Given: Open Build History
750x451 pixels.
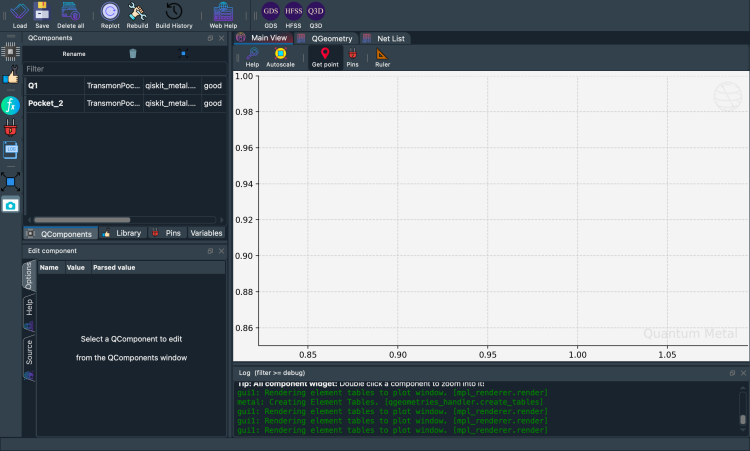Looking at the screenshot, I should (174, 15).
